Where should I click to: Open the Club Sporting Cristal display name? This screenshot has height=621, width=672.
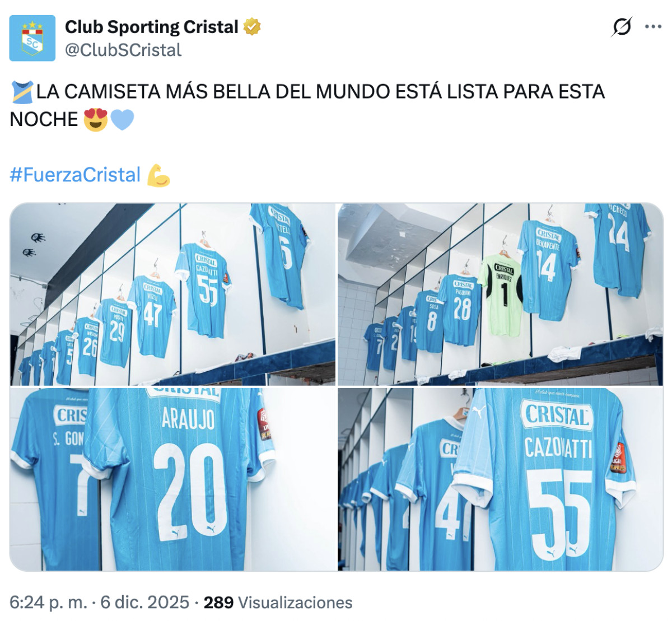(152, 26)
